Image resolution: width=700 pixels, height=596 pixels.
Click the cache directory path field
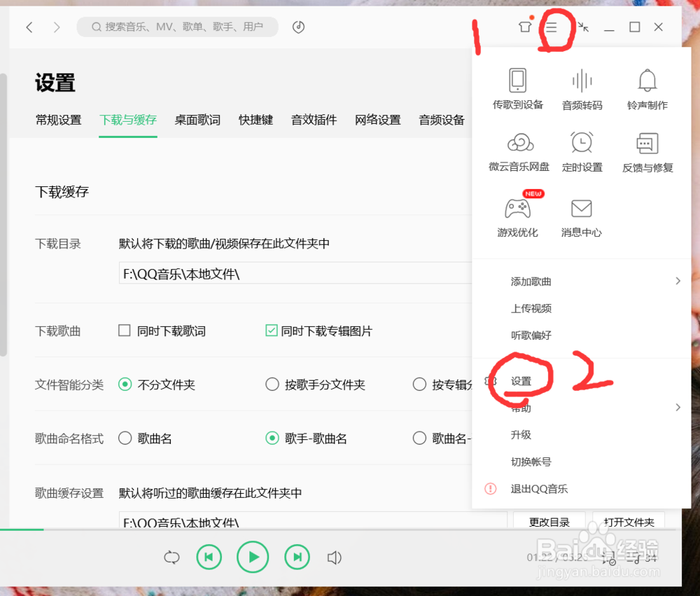coord(312,521)
